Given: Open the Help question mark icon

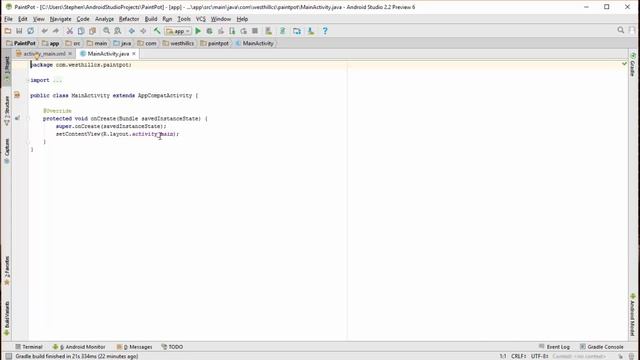Looking at the screenshot, I should pyautogui.click(x=325, y=31).
